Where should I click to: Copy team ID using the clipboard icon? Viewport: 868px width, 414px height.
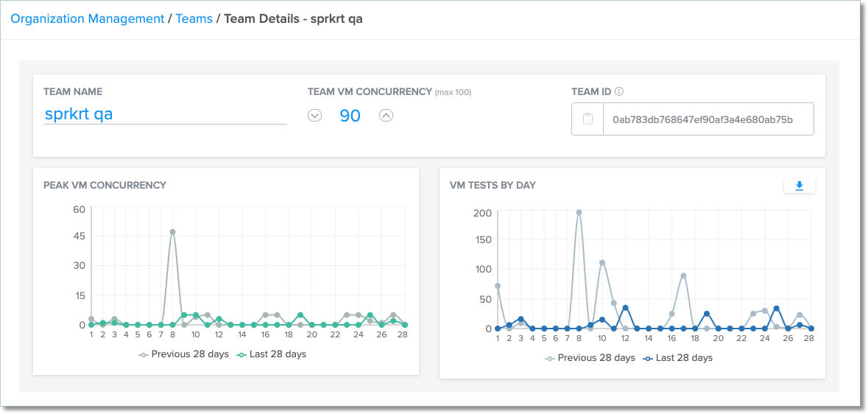588,119
